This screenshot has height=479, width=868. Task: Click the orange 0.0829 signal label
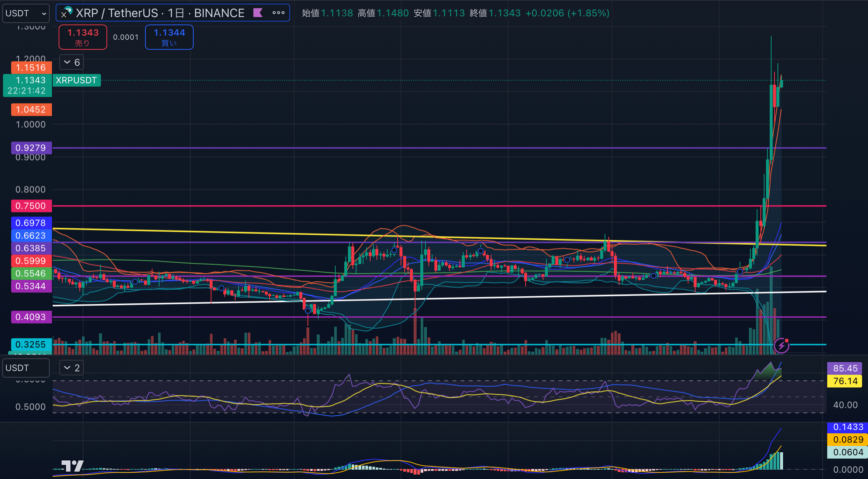coord(848,440)
